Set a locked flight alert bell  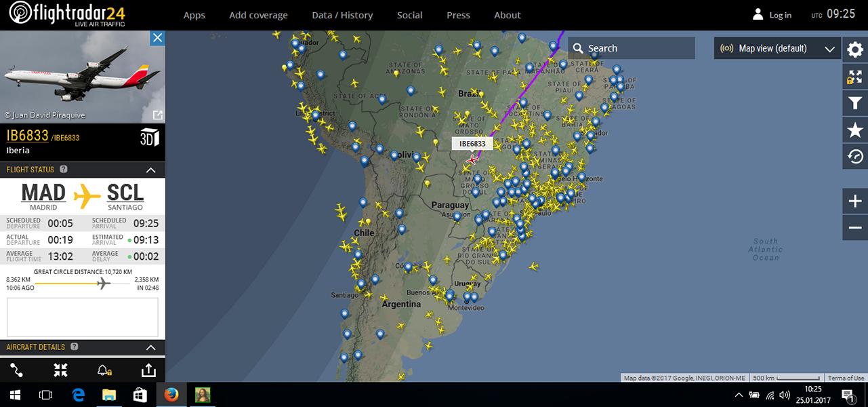click(104, 370)
